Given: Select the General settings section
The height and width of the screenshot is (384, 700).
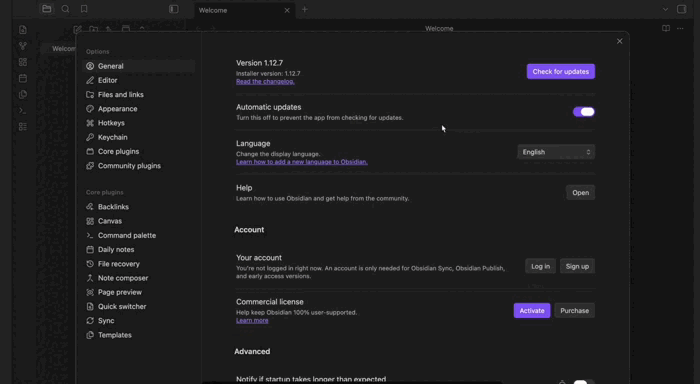Looking at the screenshot, I should click(x=138, y=66).
